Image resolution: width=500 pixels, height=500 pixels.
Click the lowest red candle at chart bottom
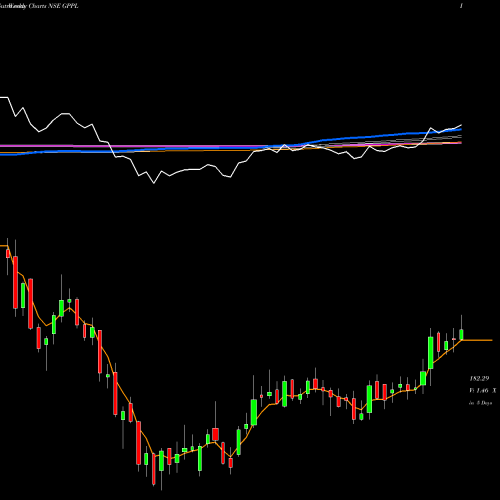(x=154, y=469)
